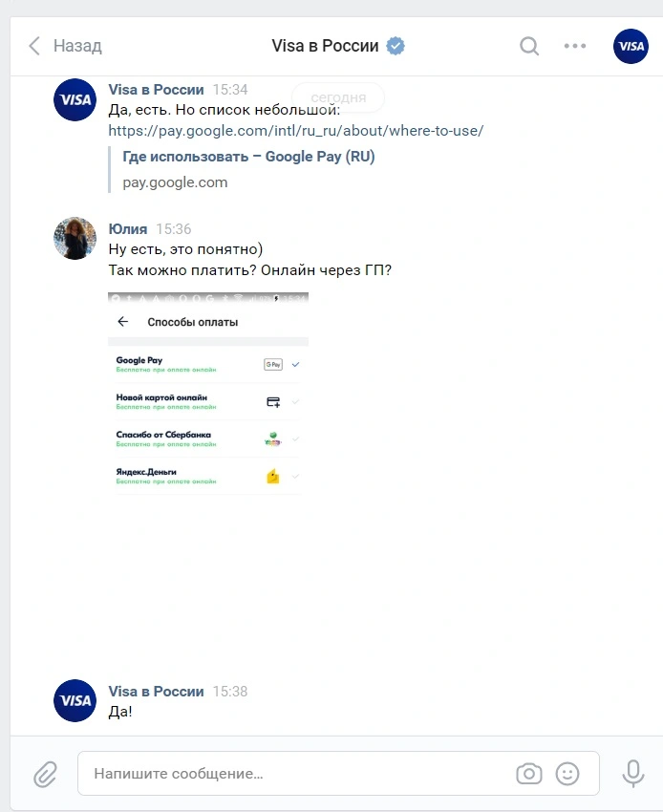Open Visa avatar next to 15:34 message

click(75, 100)
